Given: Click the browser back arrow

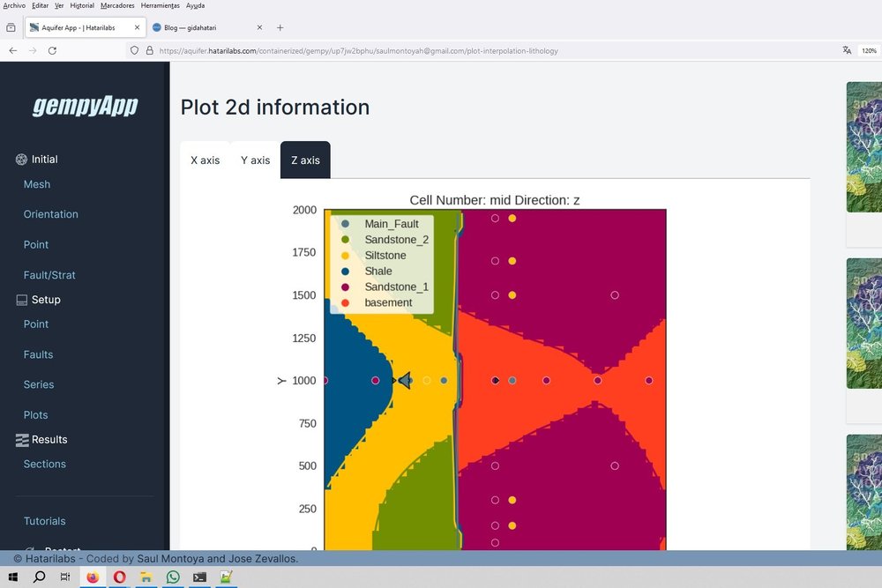Looking at the screenshot, I should (12, 50).
